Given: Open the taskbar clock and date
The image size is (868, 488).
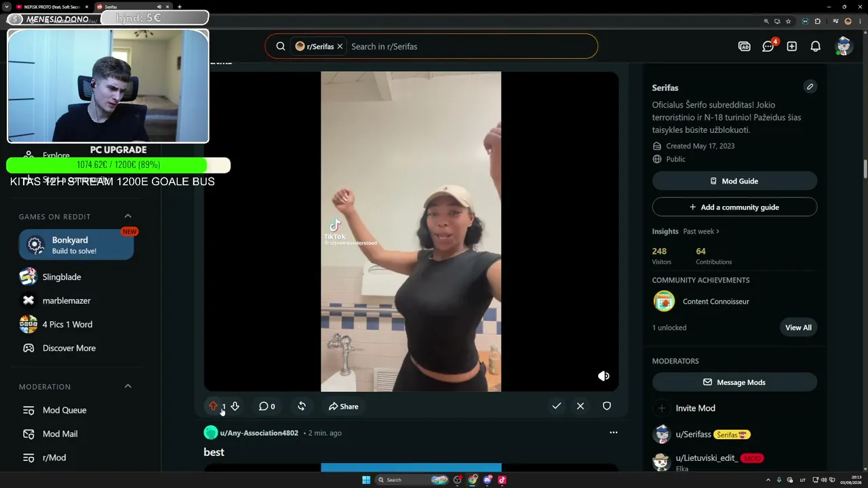Looking at the screenshot, I should click(850, 480).
